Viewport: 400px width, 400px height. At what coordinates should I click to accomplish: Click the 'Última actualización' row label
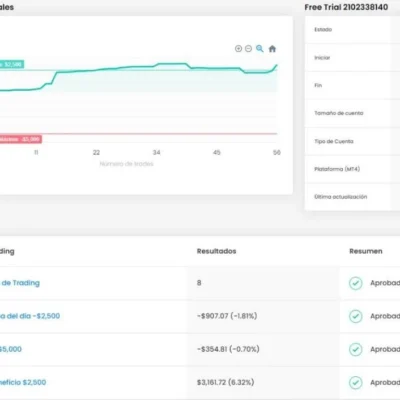(x=341, y=197)
